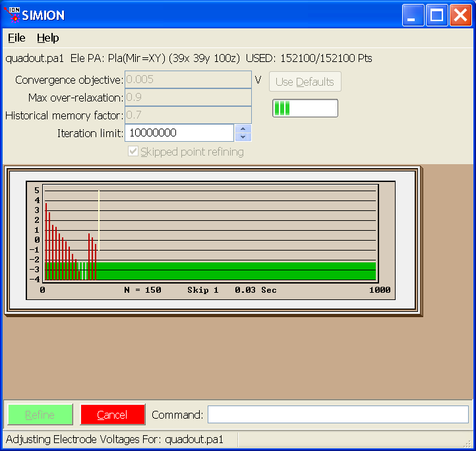Close the SIMION window
The width and height of the screenshot is (476, 451).
click(x=461, y=15)
